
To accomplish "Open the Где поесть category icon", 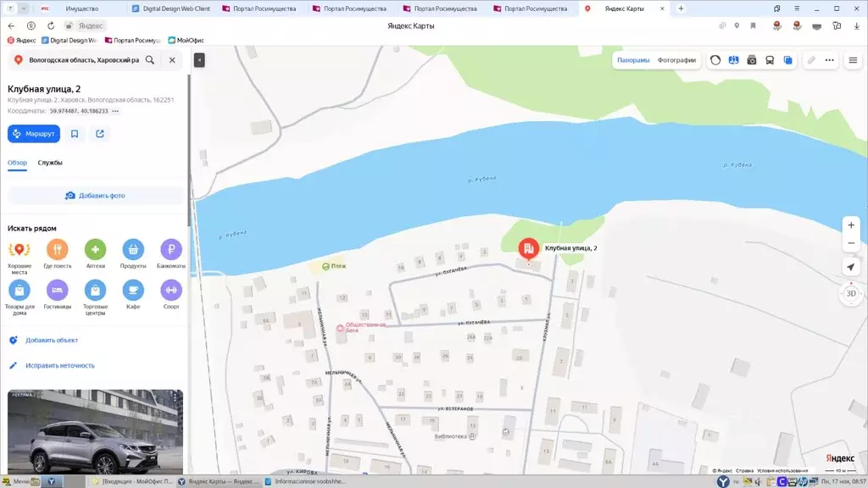I will click(x=57, y=248).
